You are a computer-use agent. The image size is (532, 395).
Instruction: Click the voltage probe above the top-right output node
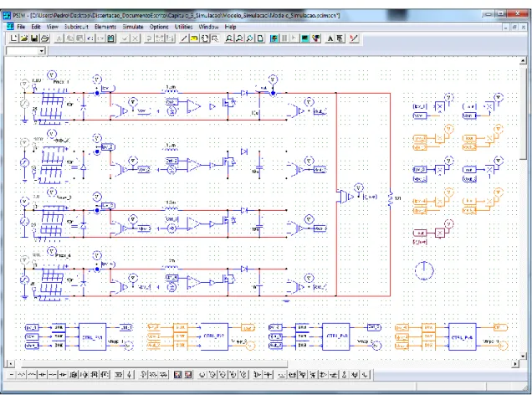[273, 80]
